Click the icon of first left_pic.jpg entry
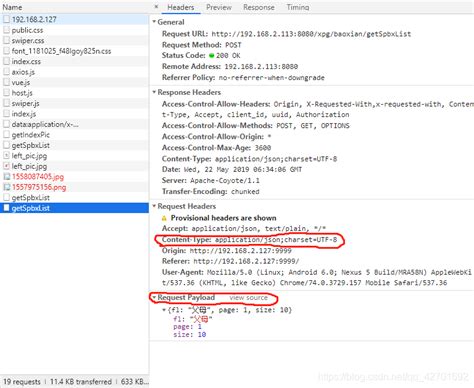The image size is (474, 388). [6, 156]
